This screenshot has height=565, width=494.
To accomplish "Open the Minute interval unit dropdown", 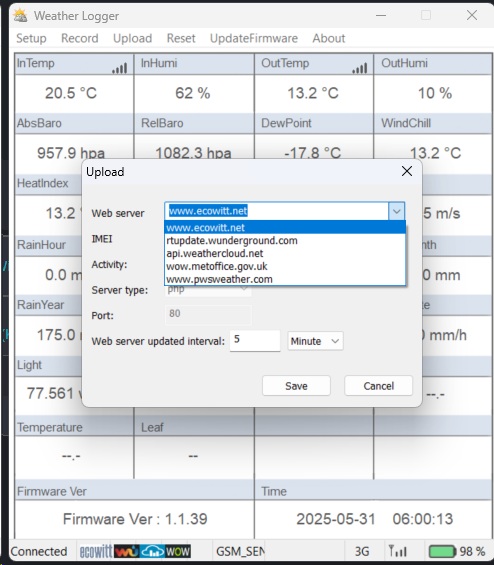I will point(315,341).
